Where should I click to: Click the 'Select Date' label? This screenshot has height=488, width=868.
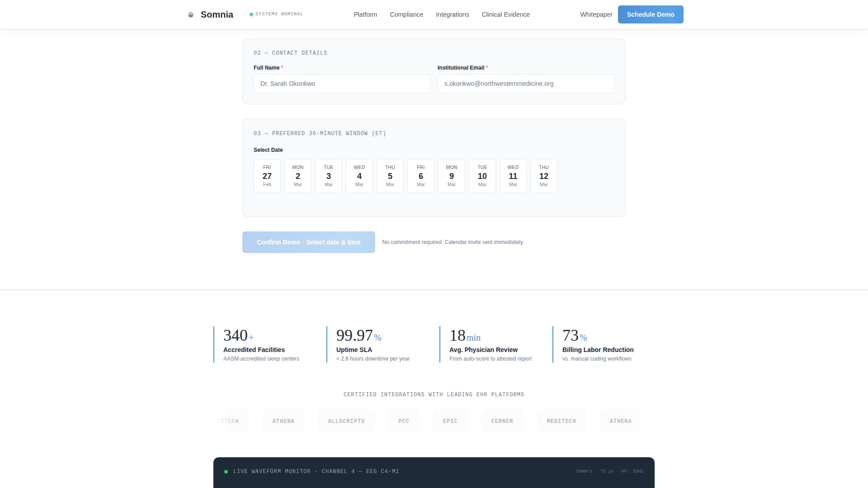click(268, 150)
